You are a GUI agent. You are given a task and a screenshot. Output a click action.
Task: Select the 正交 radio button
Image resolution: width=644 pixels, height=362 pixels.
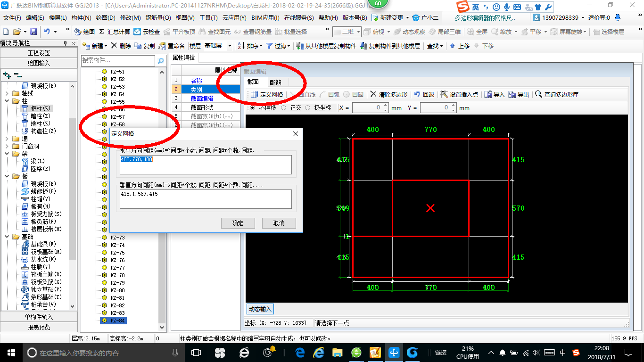tap(284, 107)
